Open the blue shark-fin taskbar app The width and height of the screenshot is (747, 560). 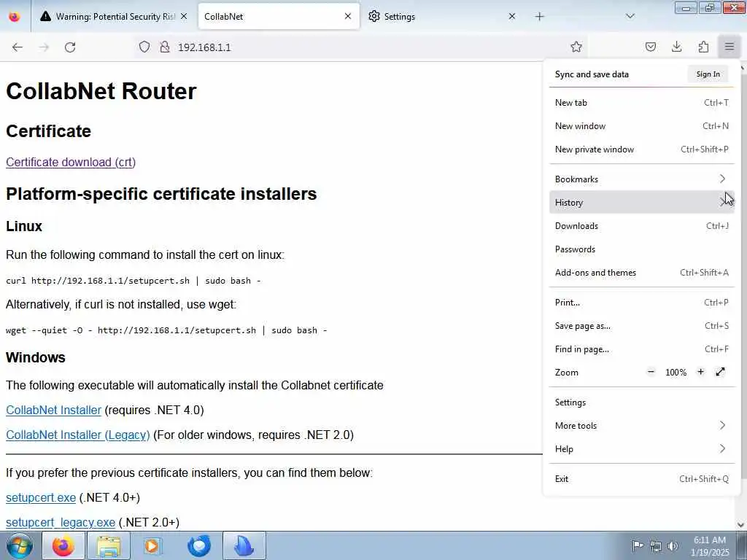coord(244,545)
